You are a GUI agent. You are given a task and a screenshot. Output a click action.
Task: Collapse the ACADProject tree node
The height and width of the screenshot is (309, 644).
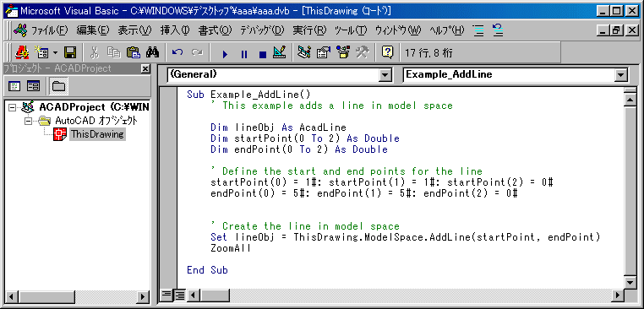[x=12, y=107]
